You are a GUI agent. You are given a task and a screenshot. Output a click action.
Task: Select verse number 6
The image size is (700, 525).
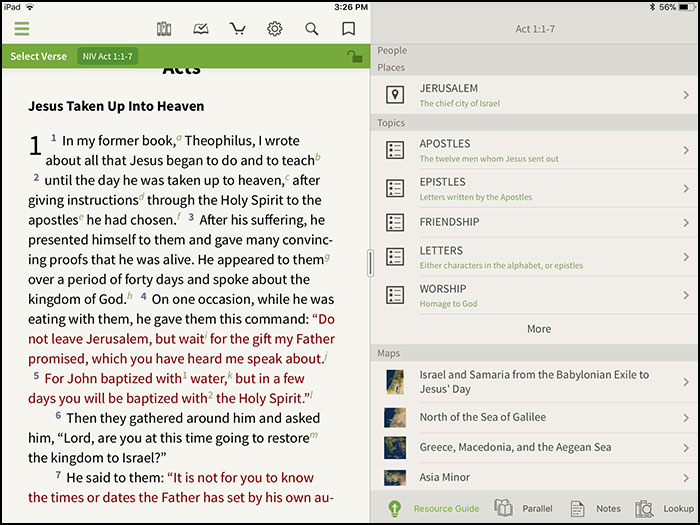click(x=58, y=416)
